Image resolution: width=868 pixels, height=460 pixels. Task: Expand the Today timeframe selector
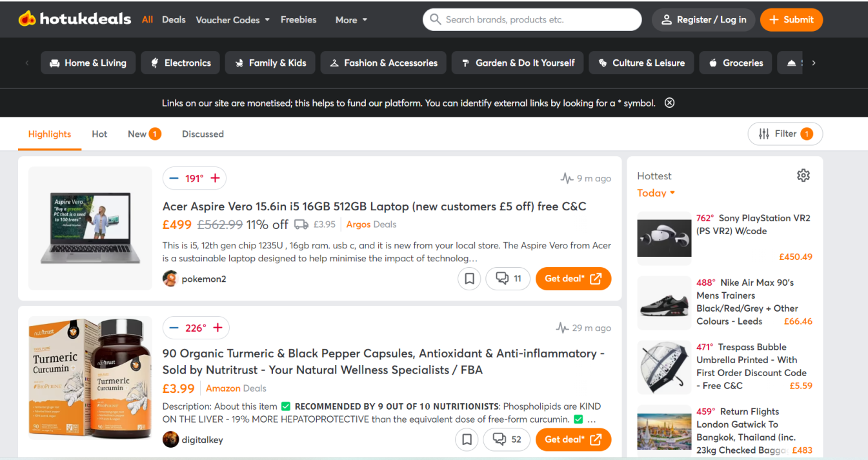click(x=656, y=192)
